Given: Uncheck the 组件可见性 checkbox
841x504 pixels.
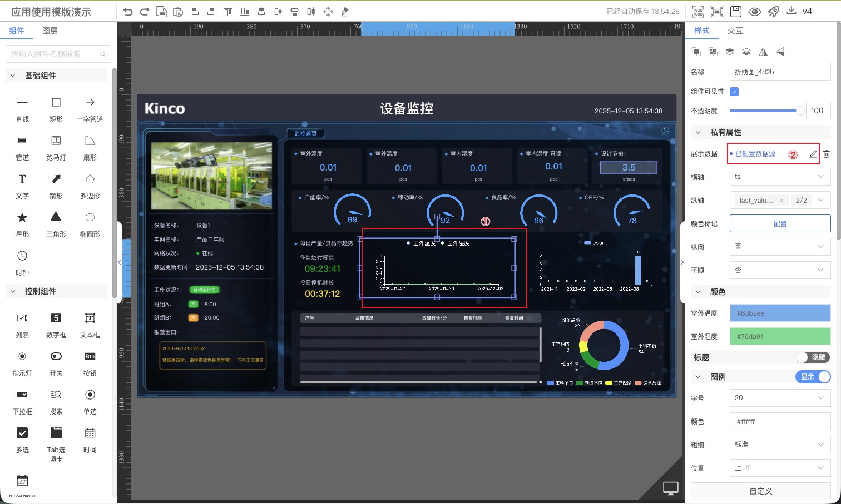Looking at the screenshot, I should coord(734,92).
